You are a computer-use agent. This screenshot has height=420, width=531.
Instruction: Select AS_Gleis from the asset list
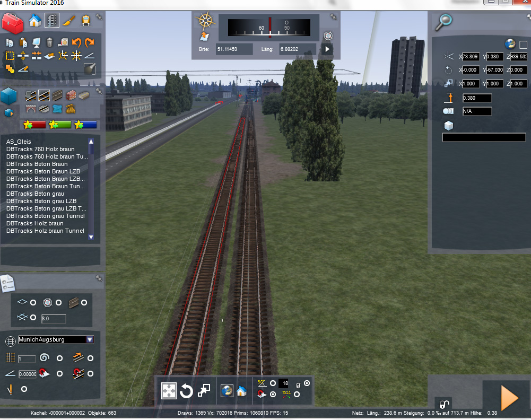[x=19, y=142]
